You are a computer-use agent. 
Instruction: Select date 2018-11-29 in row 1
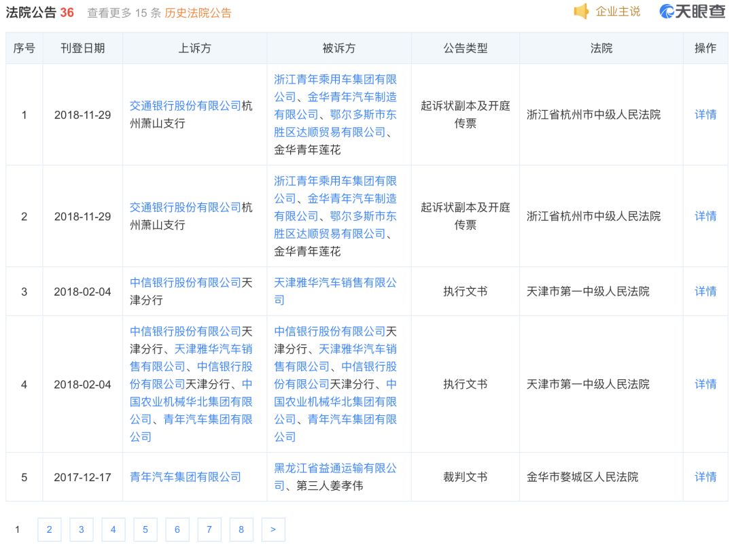82,115
